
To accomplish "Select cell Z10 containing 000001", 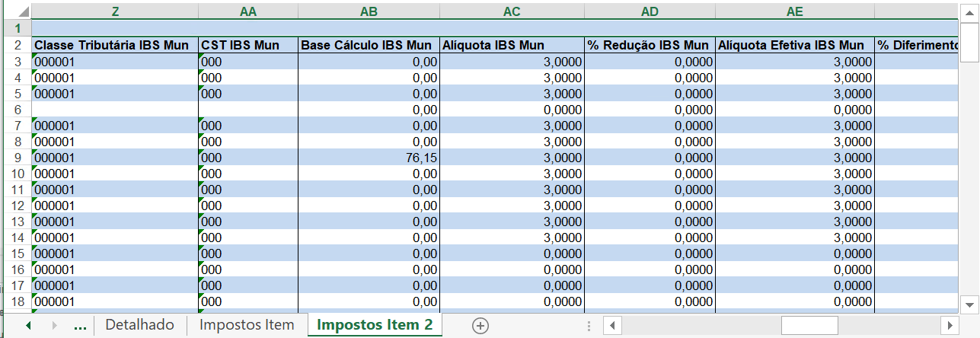I will [x=115, y=174].
